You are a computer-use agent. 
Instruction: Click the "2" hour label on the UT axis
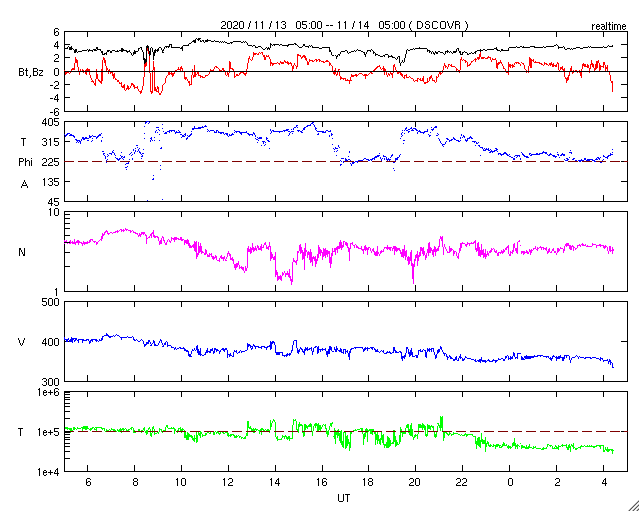coord(557,482)
